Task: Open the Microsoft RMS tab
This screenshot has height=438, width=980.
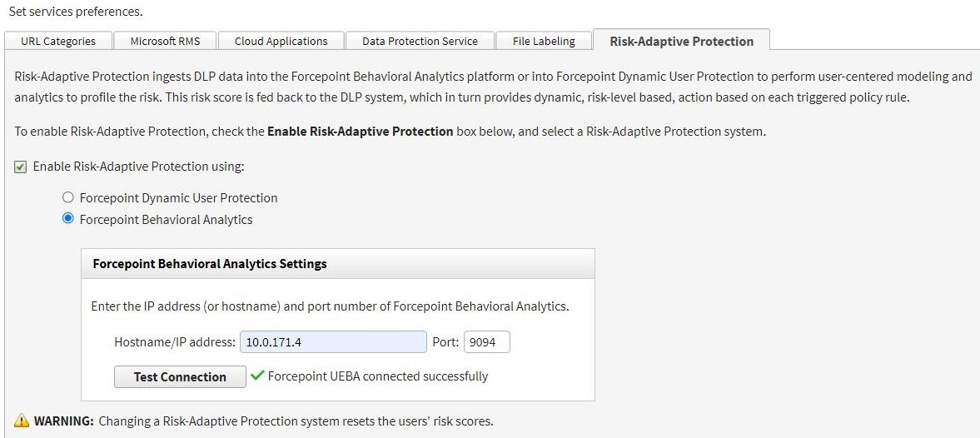Action: 165,41
